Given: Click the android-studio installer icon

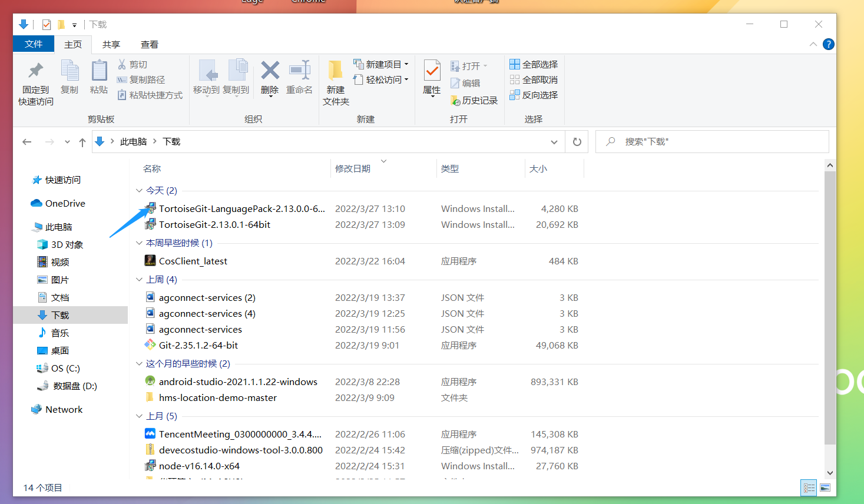Looking at the screenshot, I should (x=150, y=381).
